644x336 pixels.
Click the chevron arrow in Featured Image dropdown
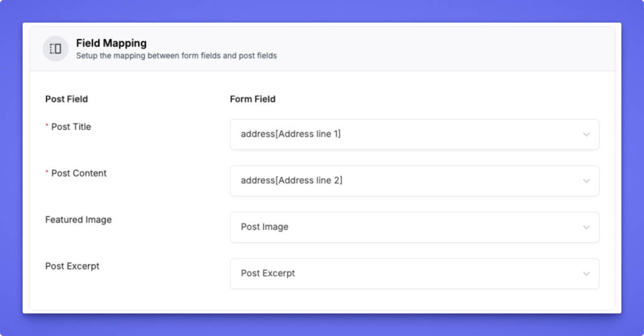pos(586,227)
